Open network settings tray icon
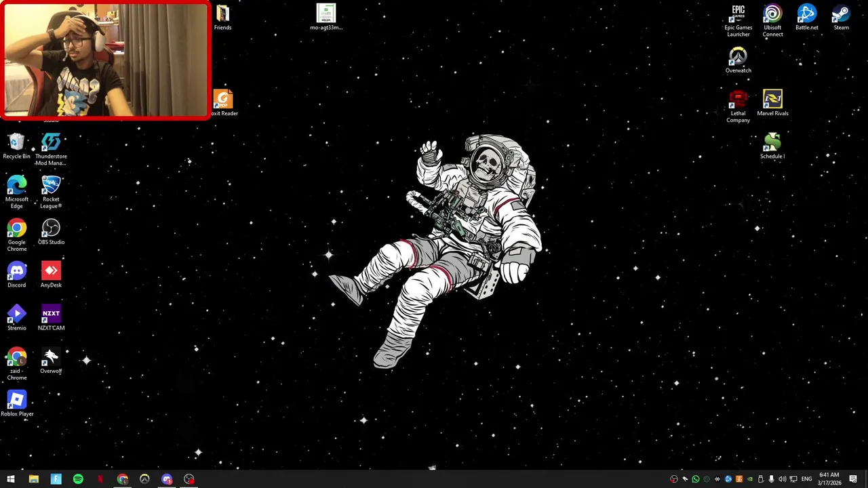This screenshot has width=868, height=488. pos(793,479)
